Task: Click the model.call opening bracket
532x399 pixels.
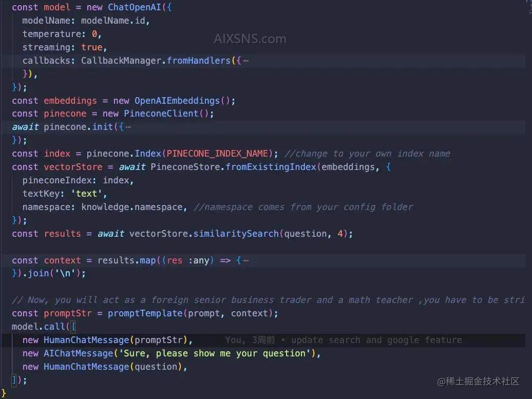Action: click(73, 327)
